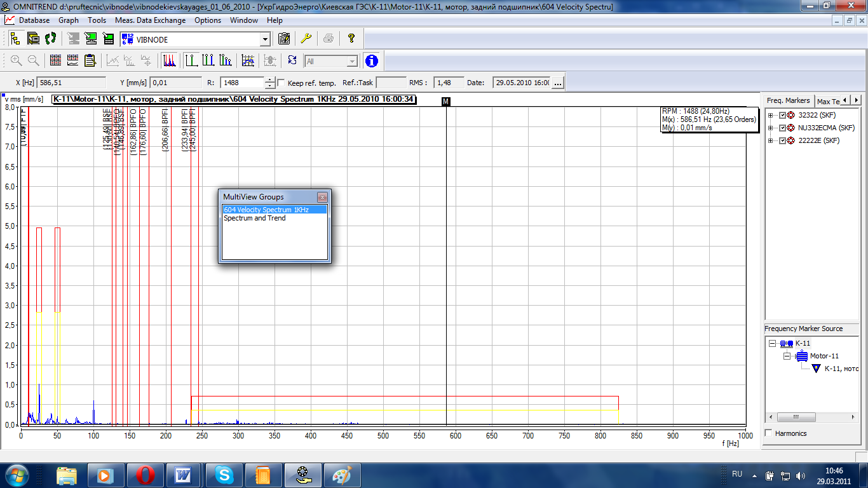868x488 pixels.
Task: Open Word from the taskbar
Action: tap(184, 475)
